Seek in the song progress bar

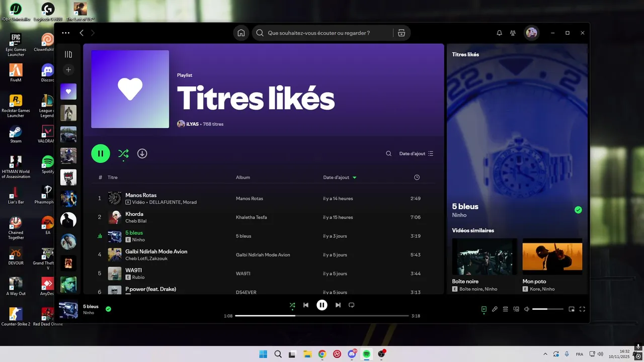[x=322, y=316]
